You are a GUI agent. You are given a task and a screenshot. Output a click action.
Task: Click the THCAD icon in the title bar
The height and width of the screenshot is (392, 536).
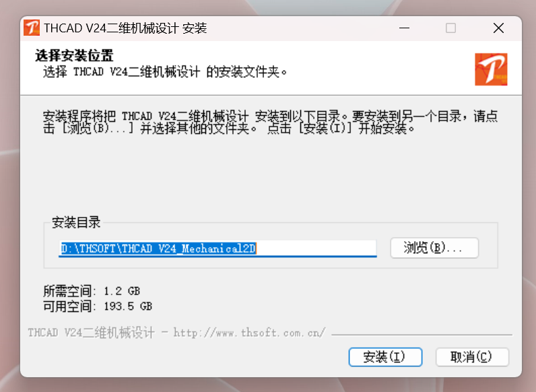[32, 28]
